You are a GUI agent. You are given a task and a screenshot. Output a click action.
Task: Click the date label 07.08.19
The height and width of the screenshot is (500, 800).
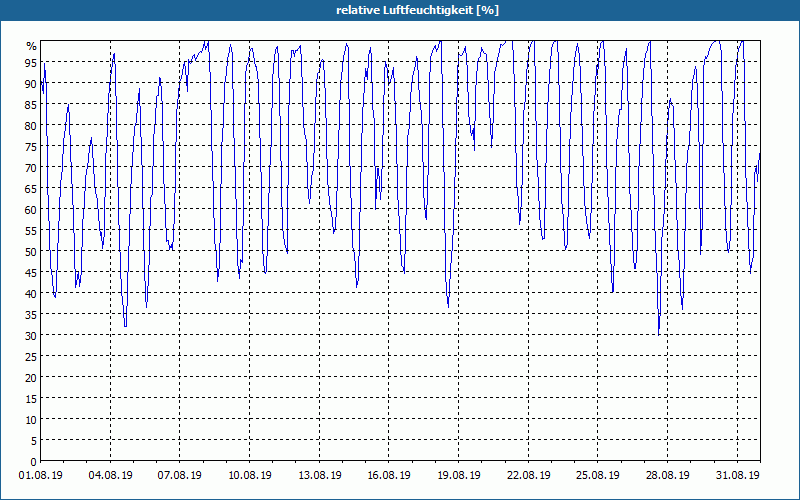[180, 476]
